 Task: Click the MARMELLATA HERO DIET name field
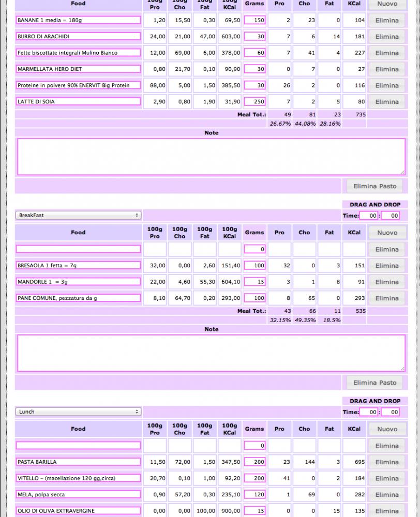pyautogui.click(x=79, y=69)
